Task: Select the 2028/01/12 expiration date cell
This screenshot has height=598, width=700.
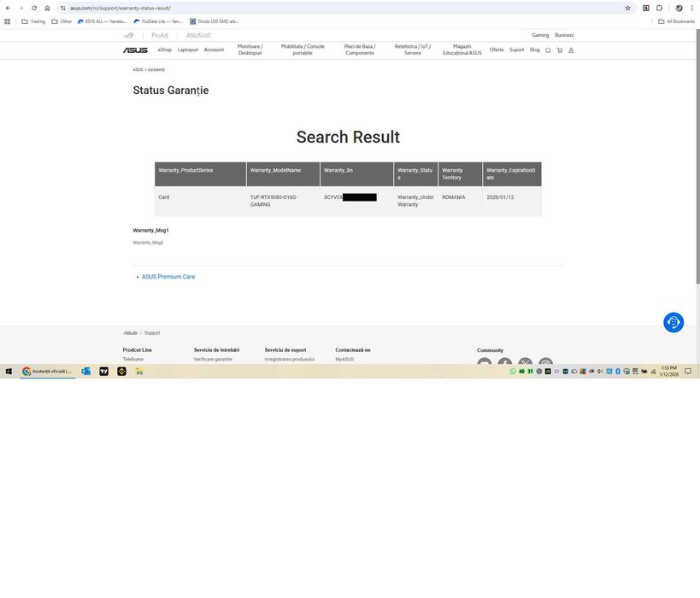Action: [x=512, y=201]
